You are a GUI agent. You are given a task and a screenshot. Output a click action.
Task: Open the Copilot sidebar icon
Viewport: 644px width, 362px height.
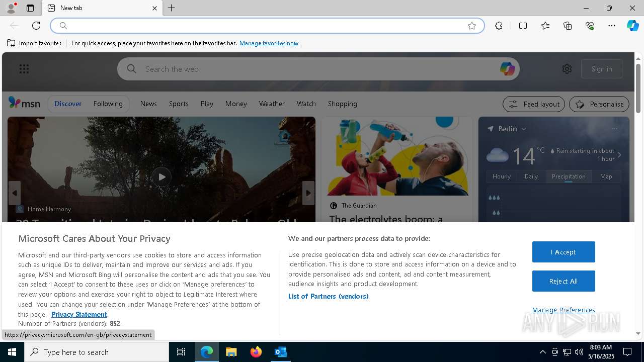coord(632,26)
